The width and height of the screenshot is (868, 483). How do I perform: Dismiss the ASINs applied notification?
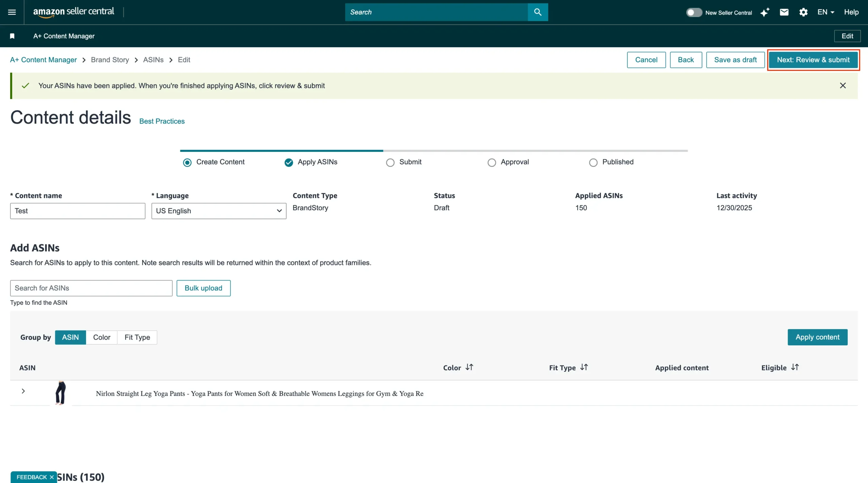pos(843,85)
